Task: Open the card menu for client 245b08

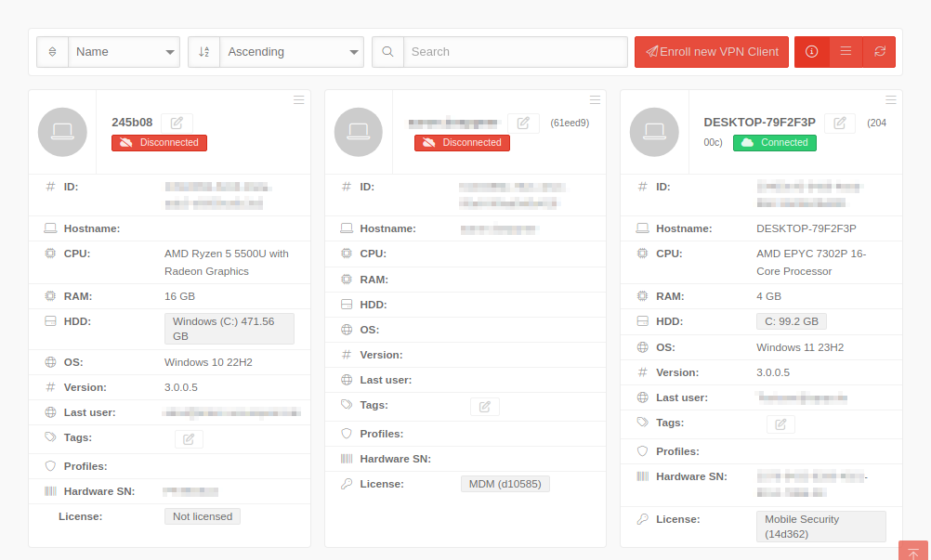Action: (298, 99)
